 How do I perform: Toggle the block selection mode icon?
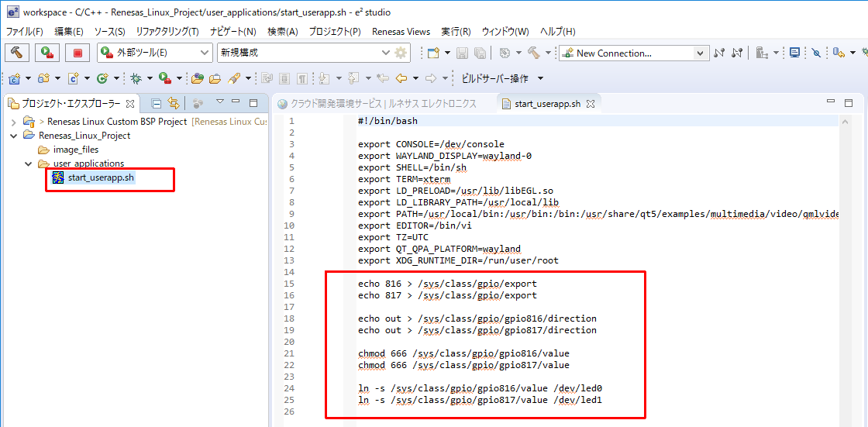[x=284, y=78]
